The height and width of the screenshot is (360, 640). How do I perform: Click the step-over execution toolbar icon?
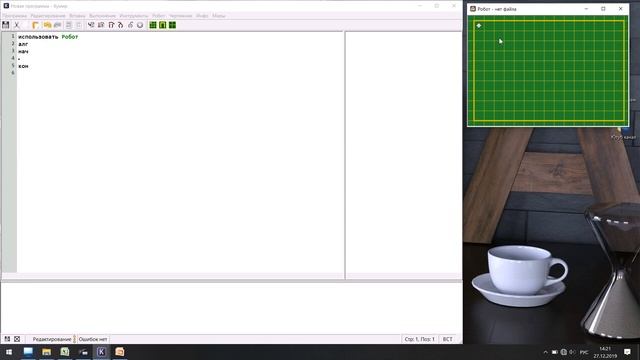coord(111,25)
